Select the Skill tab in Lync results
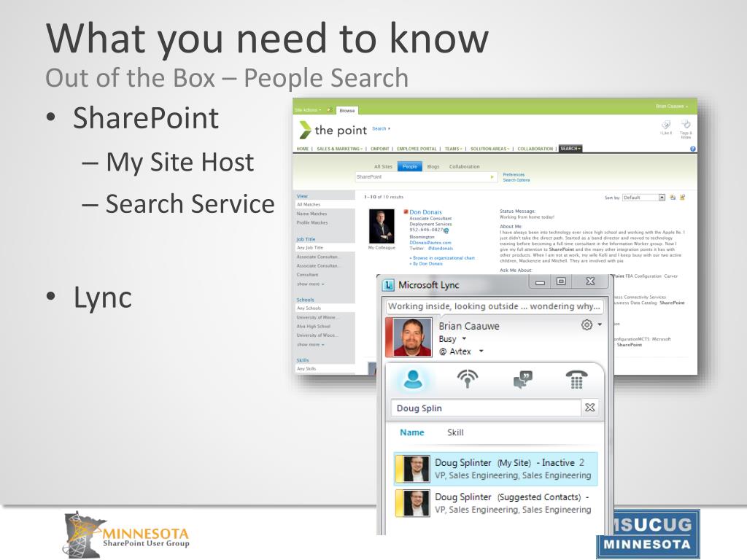This screenshot has width=747, height=560. click(455, 432)
